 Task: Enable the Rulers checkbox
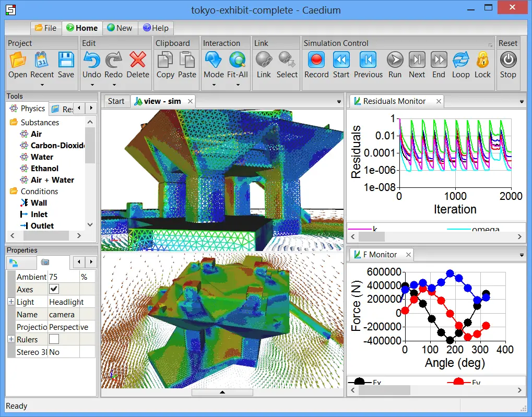click(x=54, y=339)
